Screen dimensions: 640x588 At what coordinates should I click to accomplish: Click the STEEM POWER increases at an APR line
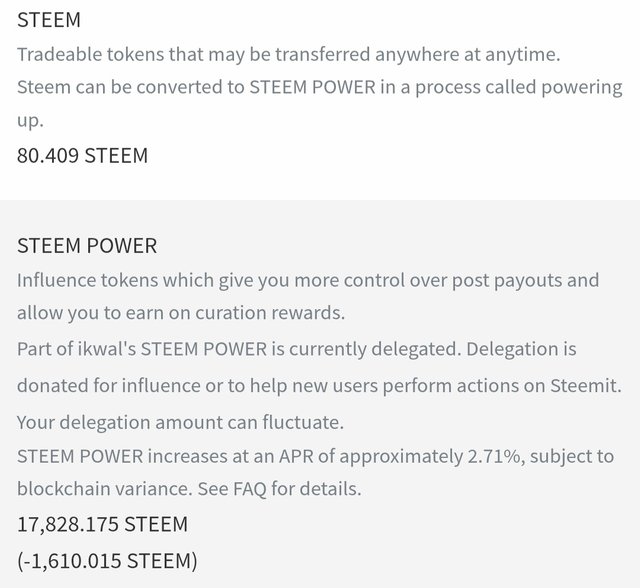point(316,456)
